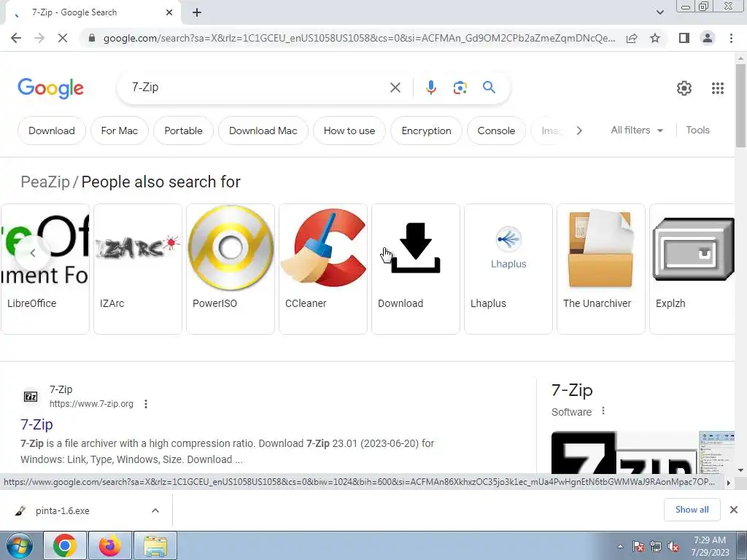Open Chrome from the taskbar
This screenshot has width=747, height=560.
[65, 545]
